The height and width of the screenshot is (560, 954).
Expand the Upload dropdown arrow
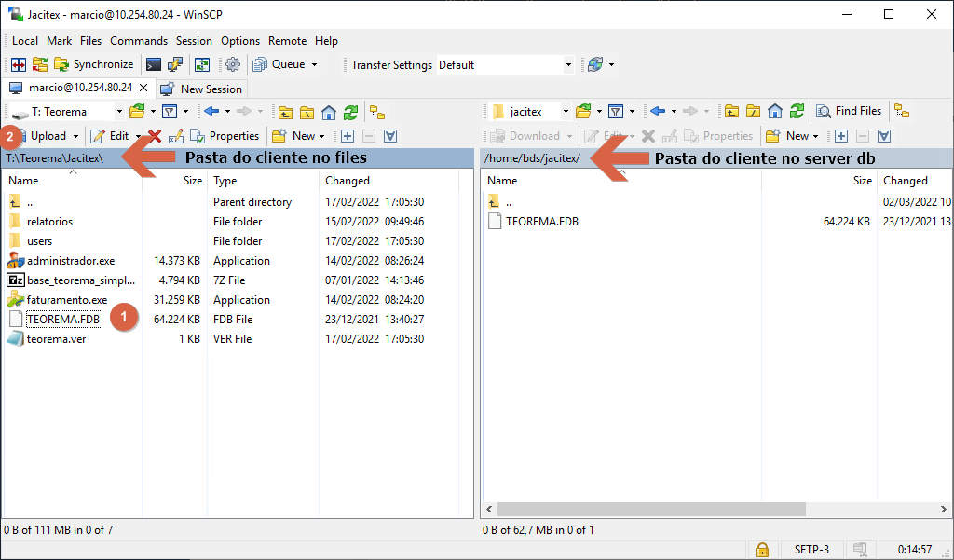click(76, 136)
